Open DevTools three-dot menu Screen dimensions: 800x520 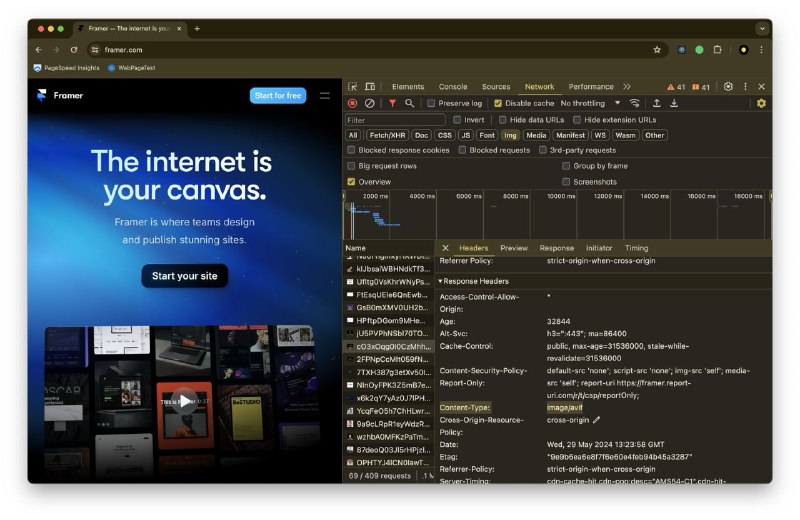(x=745, y=87)
